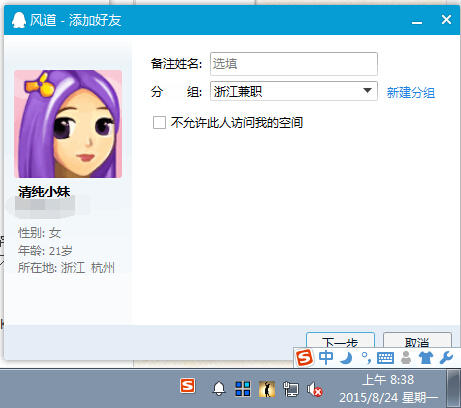Click the notification bell tray icon
The height and width of the screenshot is (408, 461).
point(219,388)
